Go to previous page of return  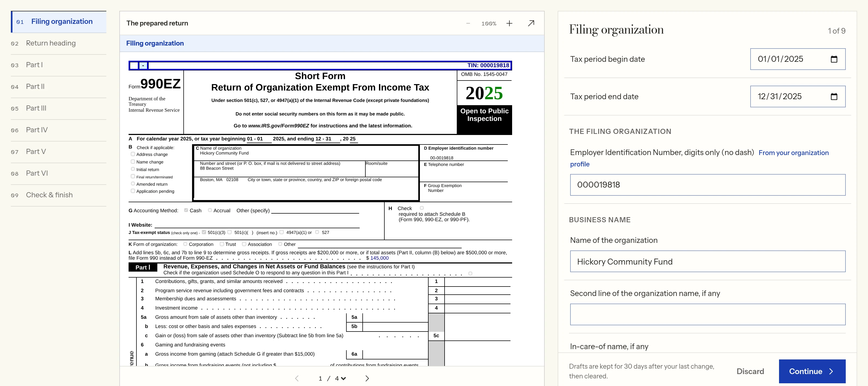click(x=297, y=378)
